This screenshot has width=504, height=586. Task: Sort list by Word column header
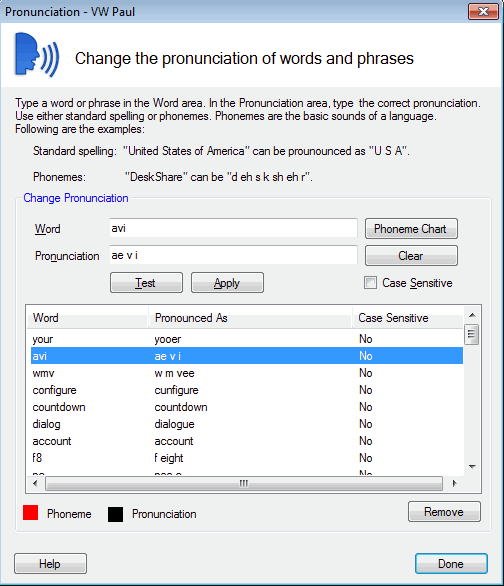point(87,318)
